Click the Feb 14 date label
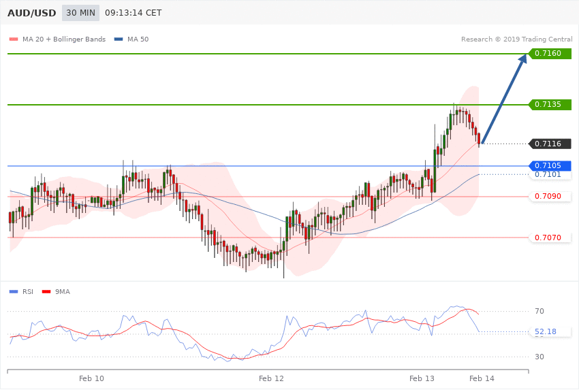Image resolution: width=579 pixels, height=392 pixels. pyautogui.click(x=482, y=378)
